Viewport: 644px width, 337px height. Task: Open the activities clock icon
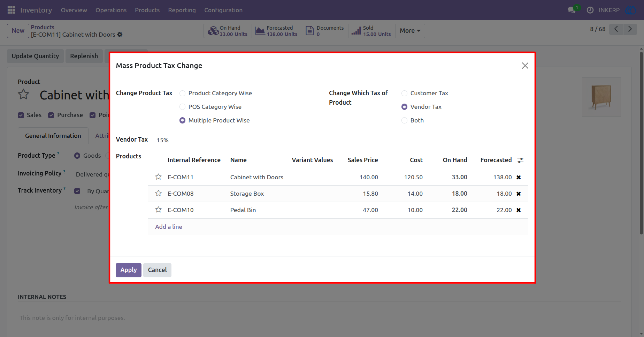(590, 10)
